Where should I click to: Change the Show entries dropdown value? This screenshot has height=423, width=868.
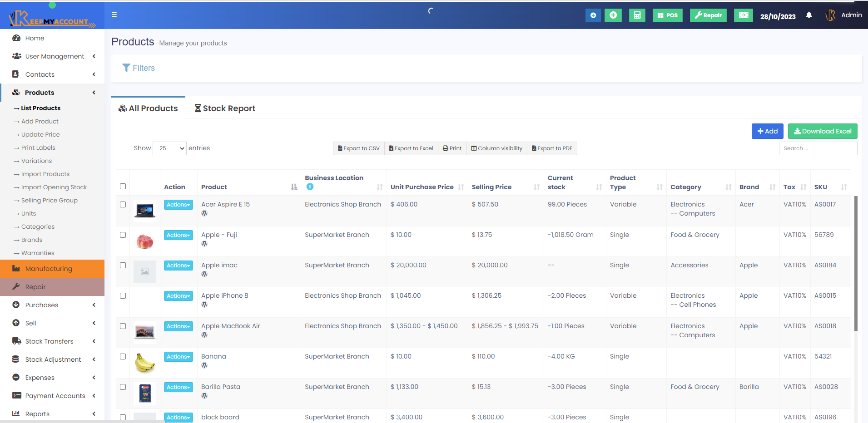[169, 148]
